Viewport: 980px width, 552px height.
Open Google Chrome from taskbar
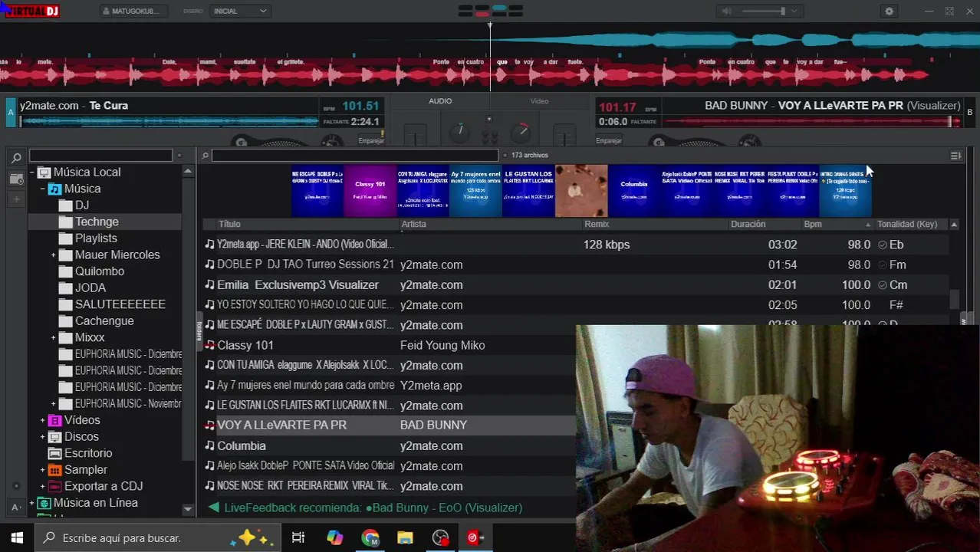coord(370,538)
